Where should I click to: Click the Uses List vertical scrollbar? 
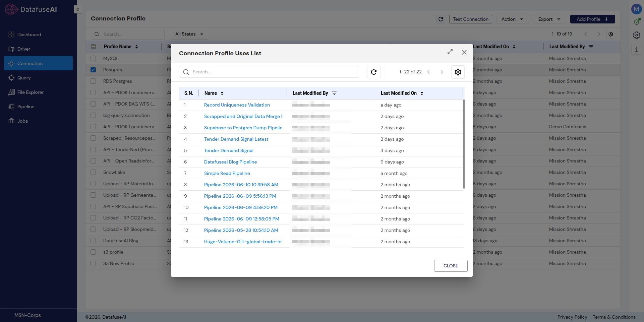[x=464, y=144]
